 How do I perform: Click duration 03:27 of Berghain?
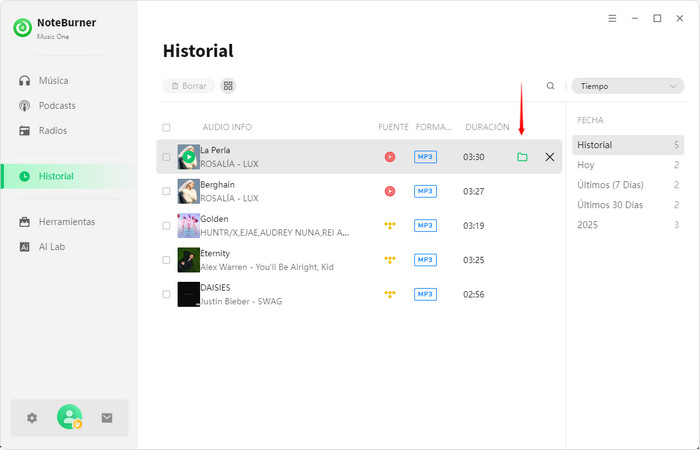click(473, 192)
